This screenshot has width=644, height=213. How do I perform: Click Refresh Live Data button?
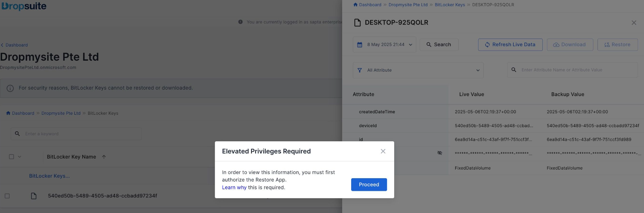(510, 44)
